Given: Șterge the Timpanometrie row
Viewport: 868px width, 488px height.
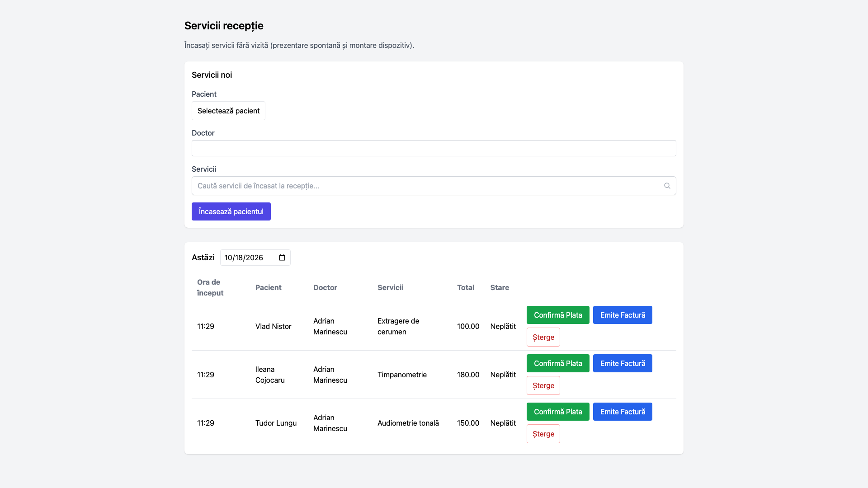Looking at the screenshot, I should [543, 385].
